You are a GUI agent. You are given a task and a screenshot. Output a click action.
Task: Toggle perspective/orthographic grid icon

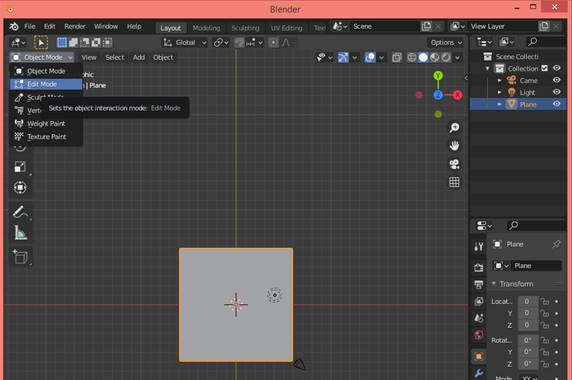454,182
